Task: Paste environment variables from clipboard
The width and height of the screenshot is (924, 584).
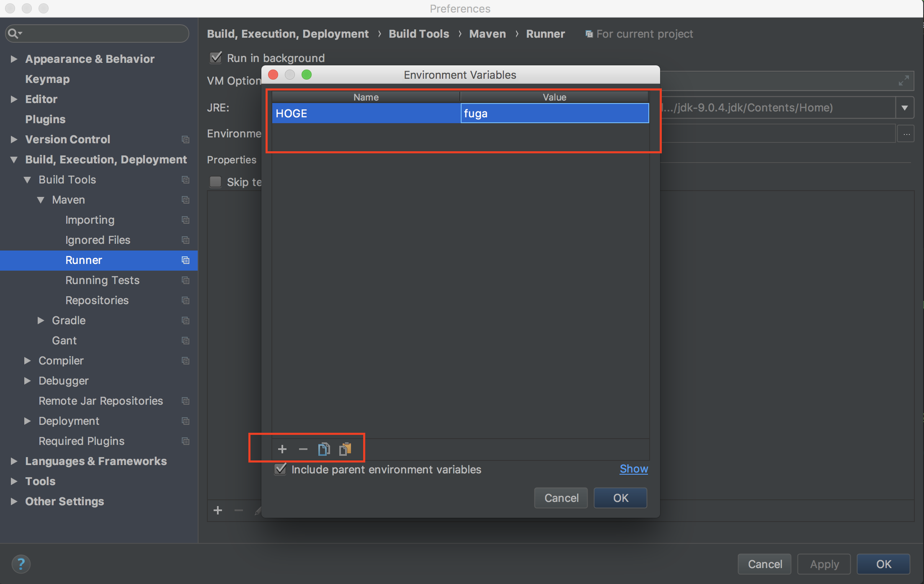Action: click(345, 449)
